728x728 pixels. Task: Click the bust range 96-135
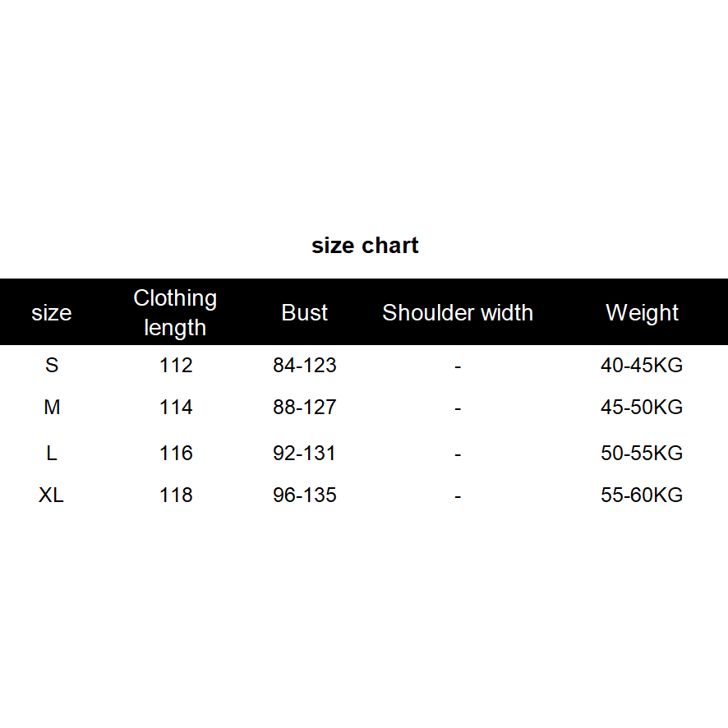pyautogui.click(x=305, y=495)
